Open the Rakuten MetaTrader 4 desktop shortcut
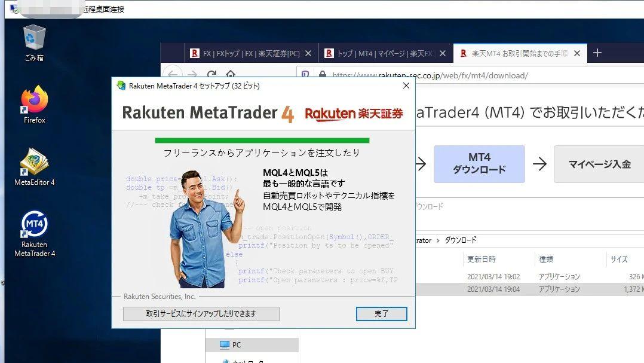The width and height of the screenshot is (644, 363). (34, 230)
